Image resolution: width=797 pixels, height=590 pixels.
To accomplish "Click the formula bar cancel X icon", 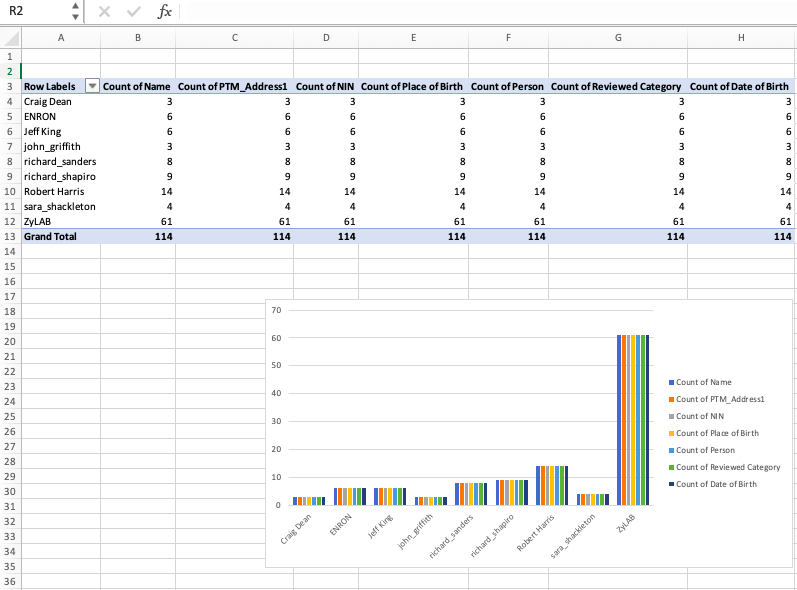I will coord(104,11).
